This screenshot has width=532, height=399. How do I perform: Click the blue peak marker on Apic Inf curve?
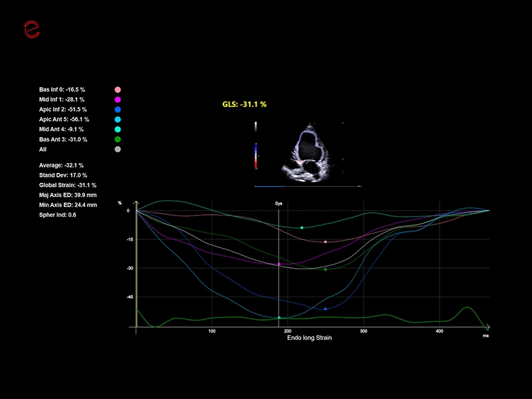325,309
